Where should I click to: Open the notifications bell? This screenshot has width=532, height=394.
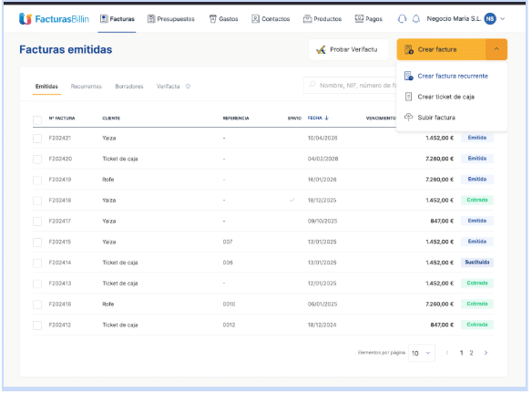pos(416,18)
